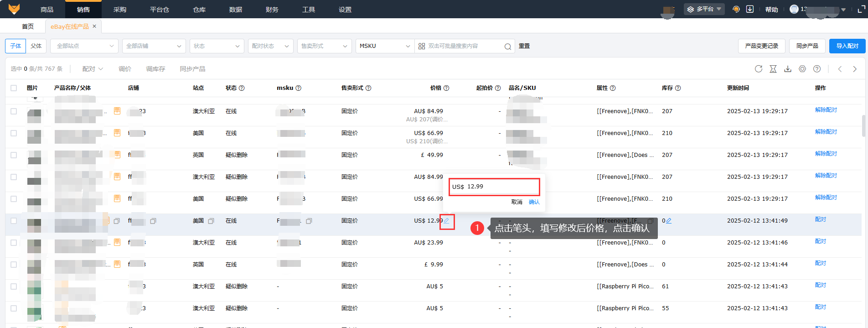Click the 价格 column help icon

click(x=446, y=88)
